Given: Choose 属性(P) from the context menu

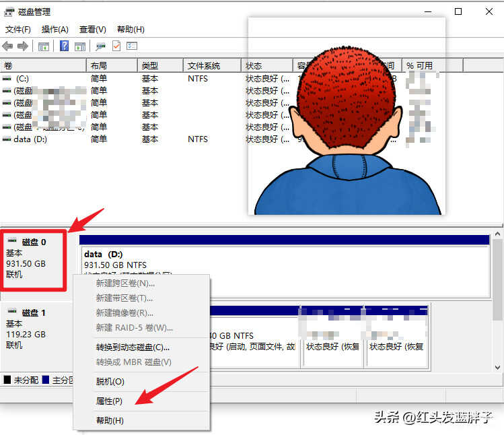Looking at the screenshot, I should pos(109,401).
